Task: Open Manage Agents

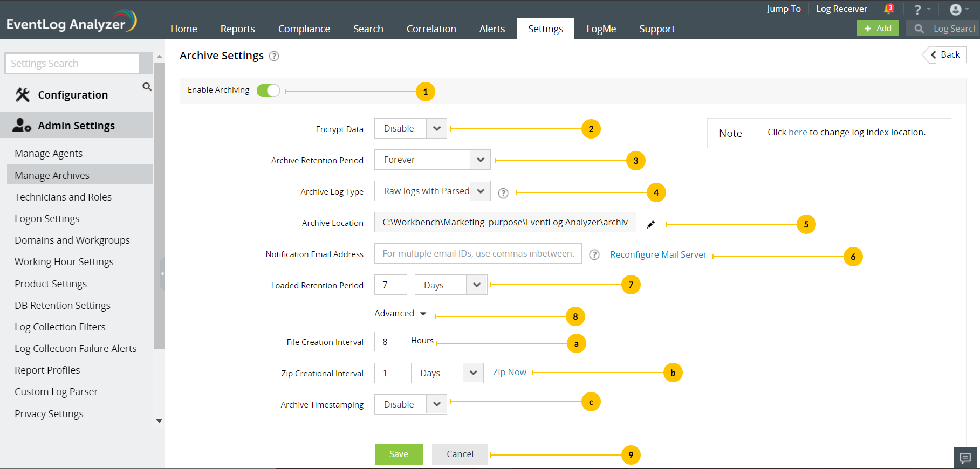Action: pos(49,153)
